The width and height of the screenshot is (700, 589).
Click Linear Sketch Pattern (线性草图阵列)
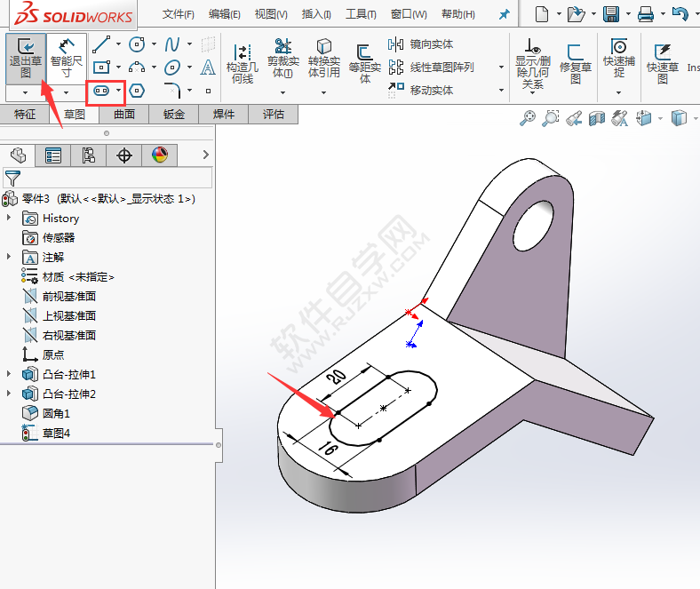point(431,68)
